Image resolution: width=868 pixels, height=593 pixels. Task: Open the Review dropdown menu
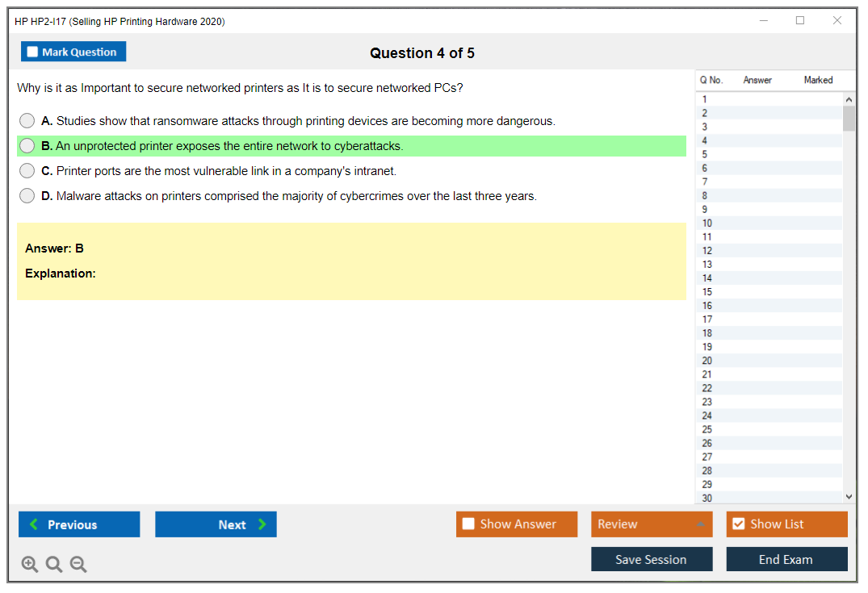coord(652,524)
